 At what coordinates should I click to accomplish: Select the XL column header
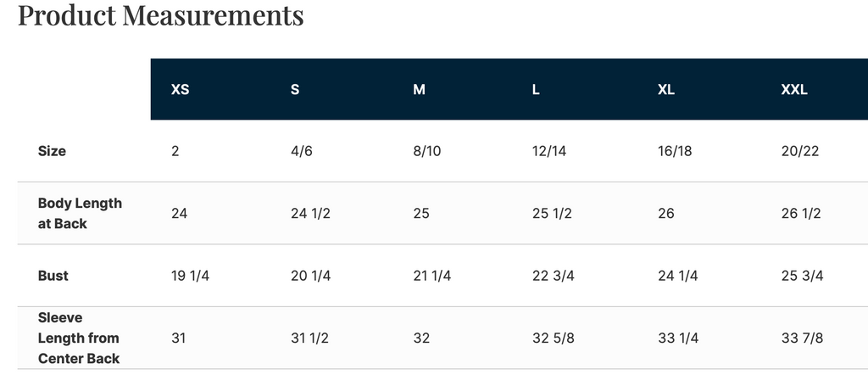(666, 89)
